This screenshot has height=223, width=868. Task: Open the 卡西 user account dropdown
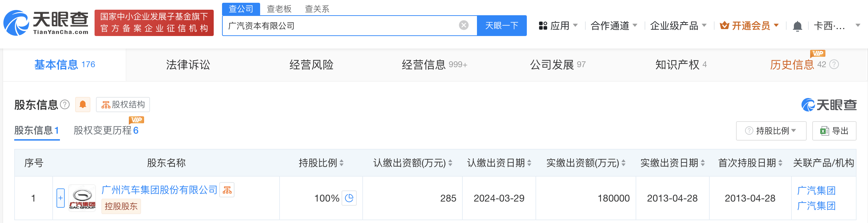pos(837,26)
